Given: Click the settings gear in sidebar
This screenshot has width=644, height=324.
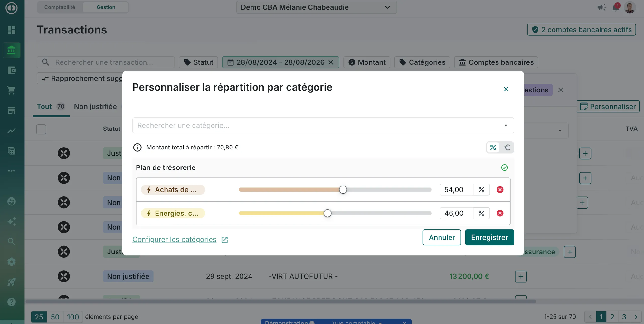Looking at the screenshot, I should 12,262.
